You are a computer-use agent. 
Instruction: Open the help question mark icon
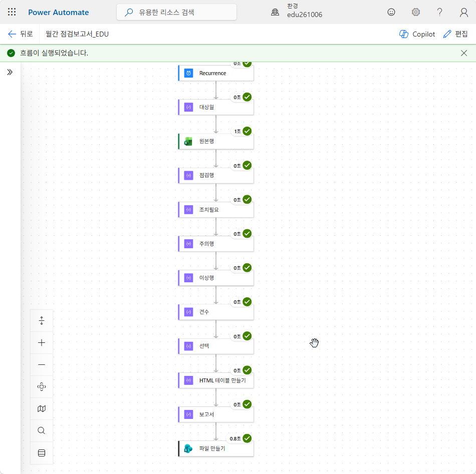pos(439,12)
